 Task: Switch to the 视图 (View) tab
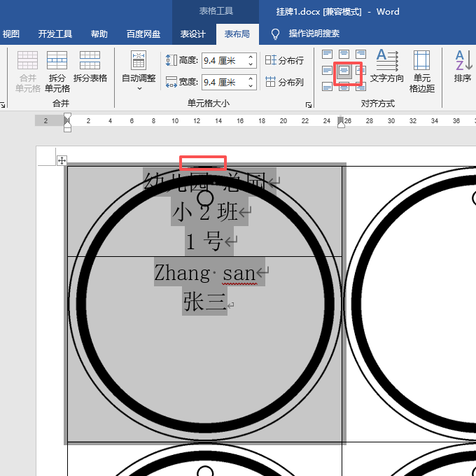pyautogui.click(x=11, y=34)
